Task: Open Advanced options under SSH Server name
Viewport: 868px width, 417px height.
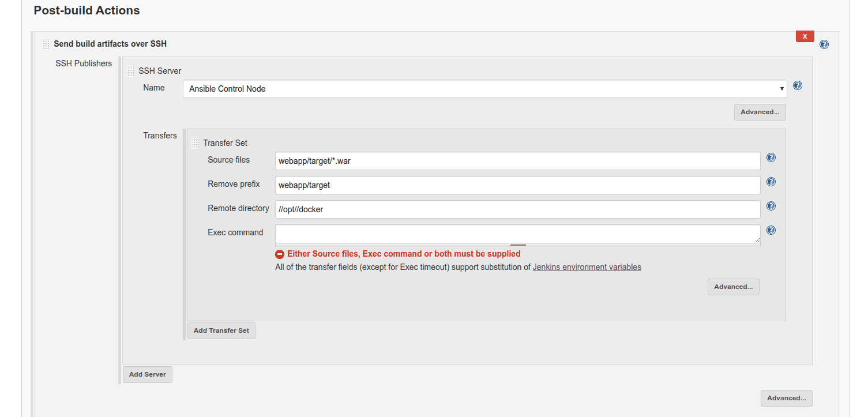Action: [760, 112]
